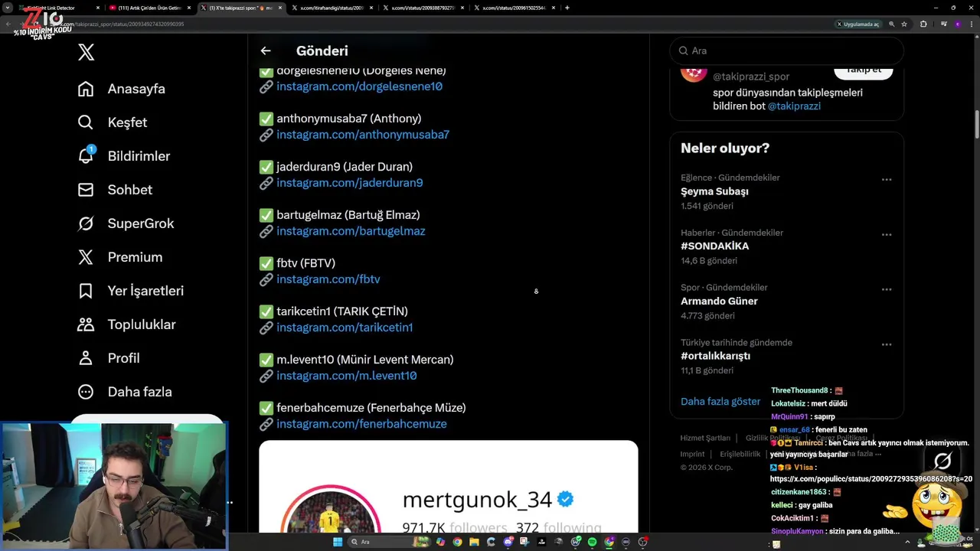Click Chrome zoom magnifier icon in address bar
Viewport: 980px width, 551px height.
[891, 24]
